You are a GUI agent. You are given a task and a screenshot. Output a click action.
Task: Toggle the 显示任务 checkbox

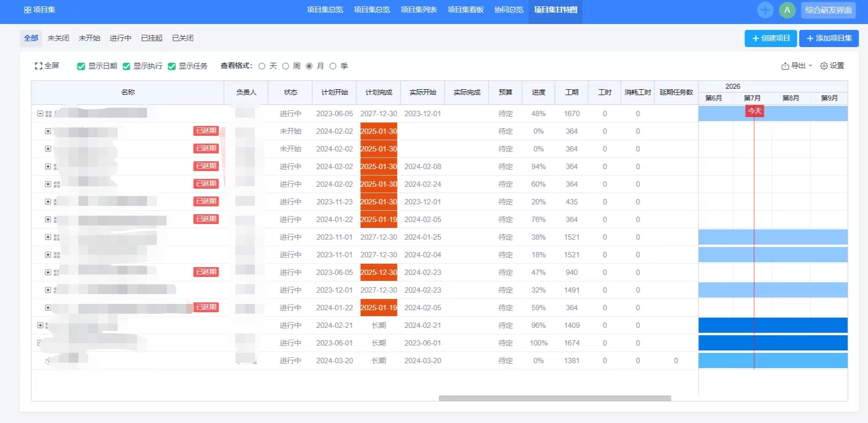tap(172, 66)
